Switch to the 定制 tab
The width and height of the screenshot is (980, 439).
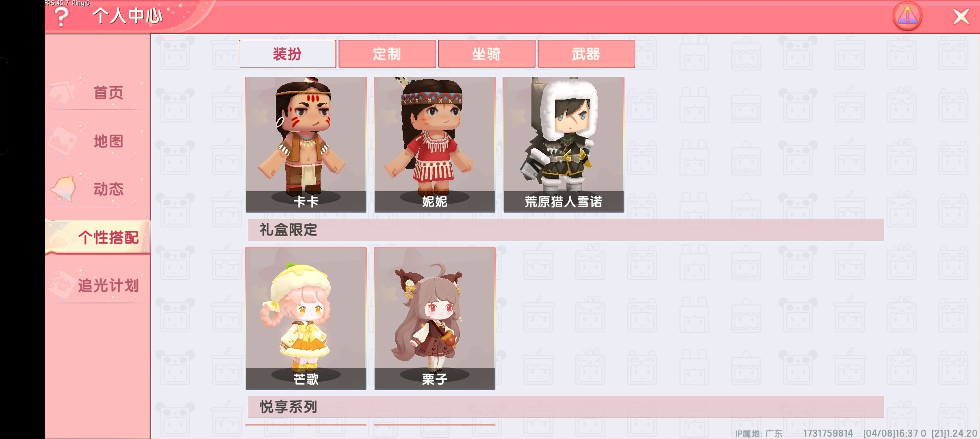pos(387,54)
